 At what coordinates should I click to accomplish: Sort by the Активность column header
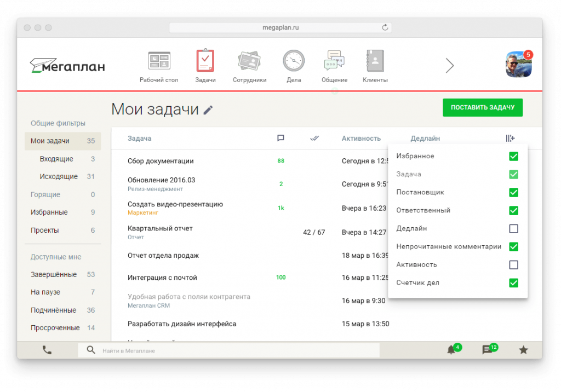361,139
